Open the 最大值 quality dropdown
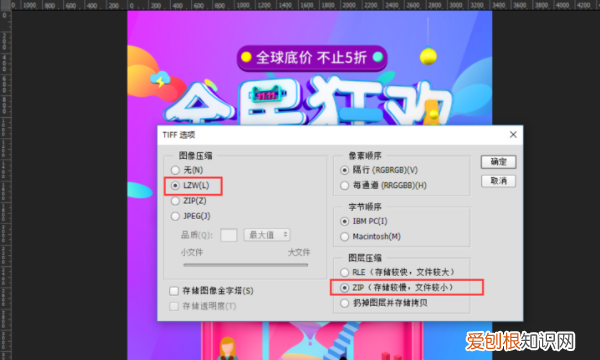The height and width of the screenshot is (360, 600). (267, 235)
